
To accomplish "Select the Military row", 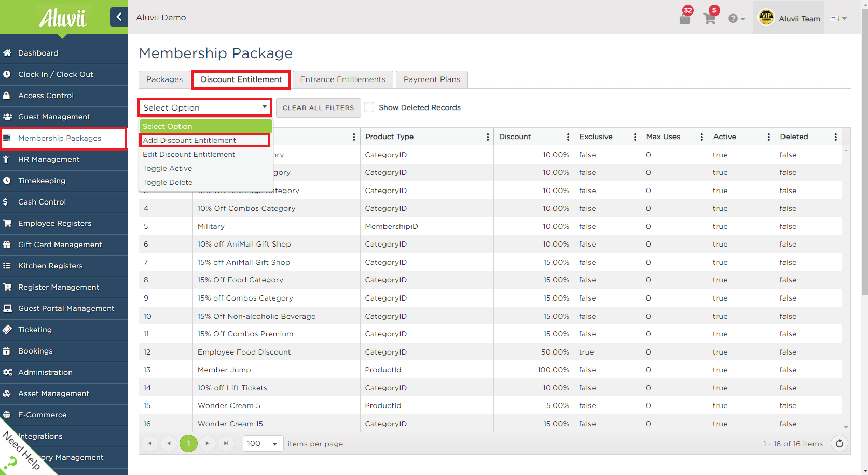I will coord(490,226).
